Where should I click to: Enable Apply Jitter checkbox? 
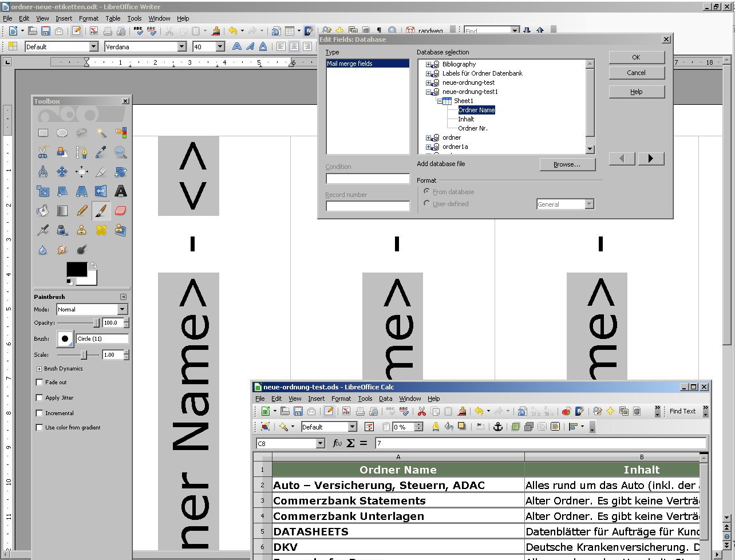39,398
